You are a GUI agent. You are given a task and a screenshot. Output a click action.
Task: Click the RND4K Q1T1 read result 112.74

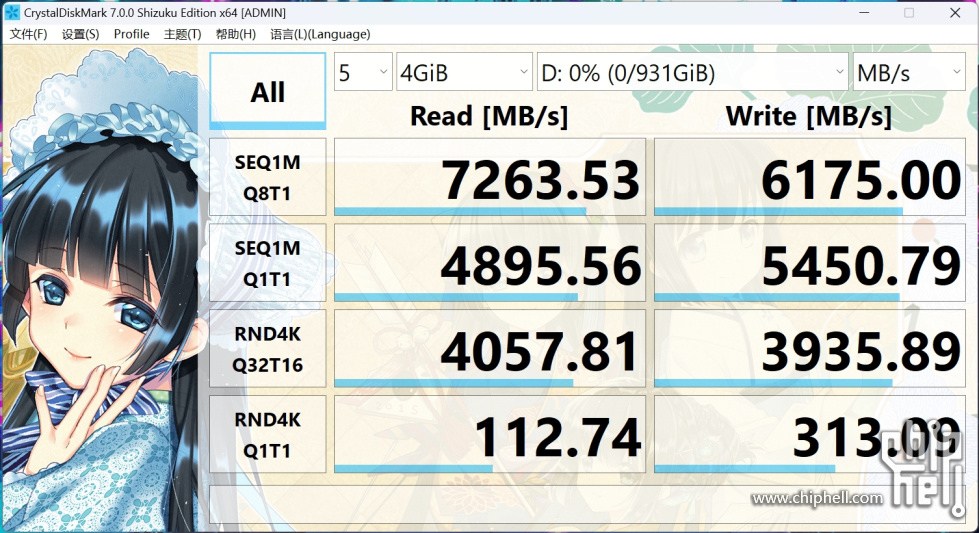click(x=490, y=434)
